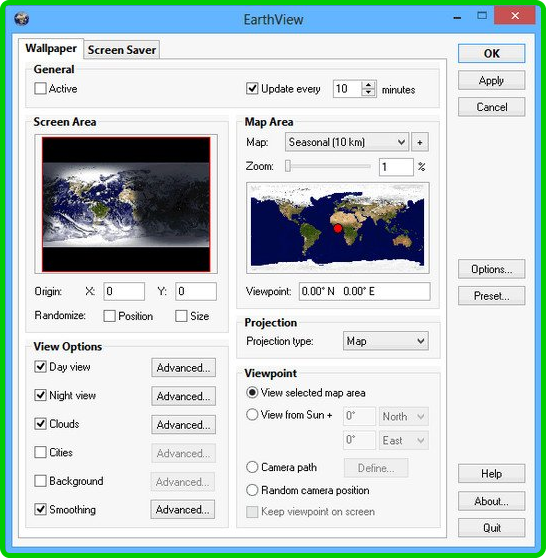Click the OK button
The height and width of the screenshot is (558, 546).
coord(491,53)
